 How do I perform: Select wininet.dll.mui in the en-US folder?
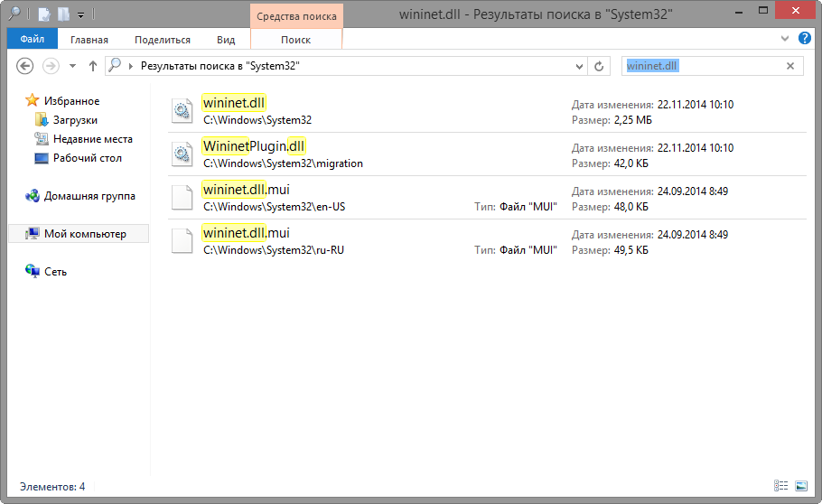pyautogui.click(x=488, y=198)
